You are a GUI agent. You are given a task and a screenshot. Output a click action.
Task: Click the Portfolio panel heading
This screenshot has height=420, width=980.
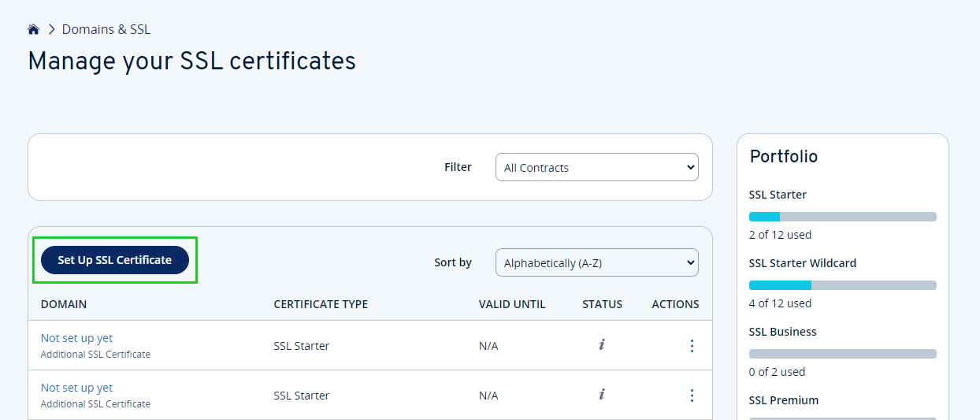coord(784,157)
